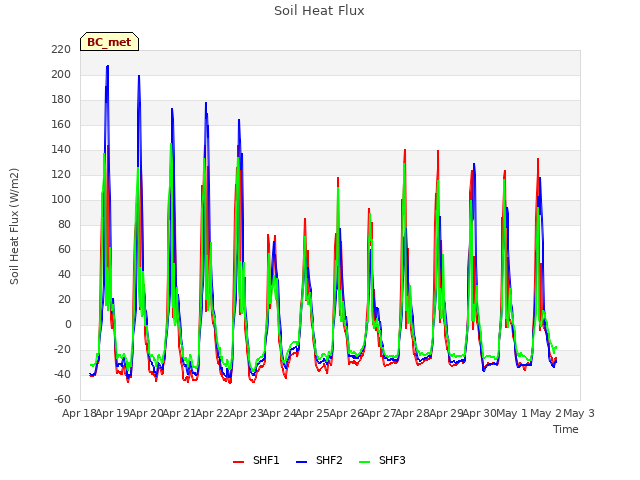Viewport: 640px width, 480px height.
Task: Click the Apr 21 x-axis tick label
Action: (179, 413)
